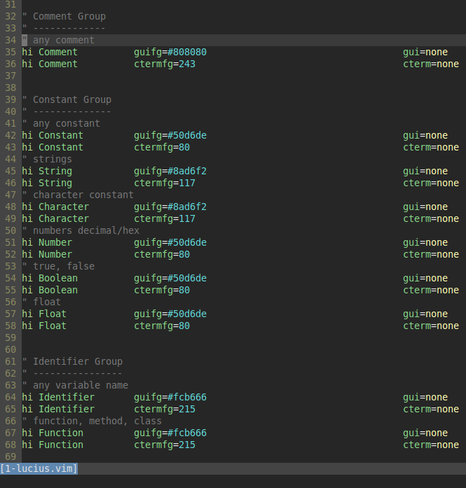
Task: Click 'guifg=#8ad6f2' on line 45
Action: [x=170, y=171]
